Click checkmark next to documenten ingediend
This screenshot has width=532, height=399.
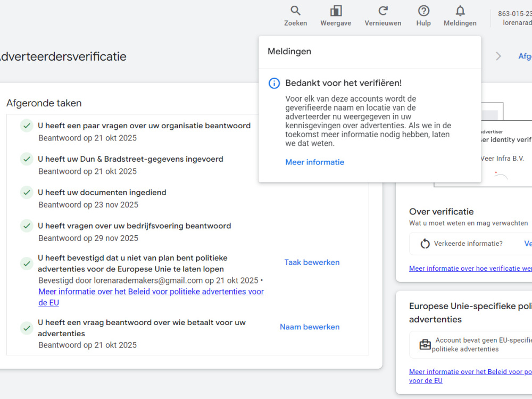(x=27, y=193)
